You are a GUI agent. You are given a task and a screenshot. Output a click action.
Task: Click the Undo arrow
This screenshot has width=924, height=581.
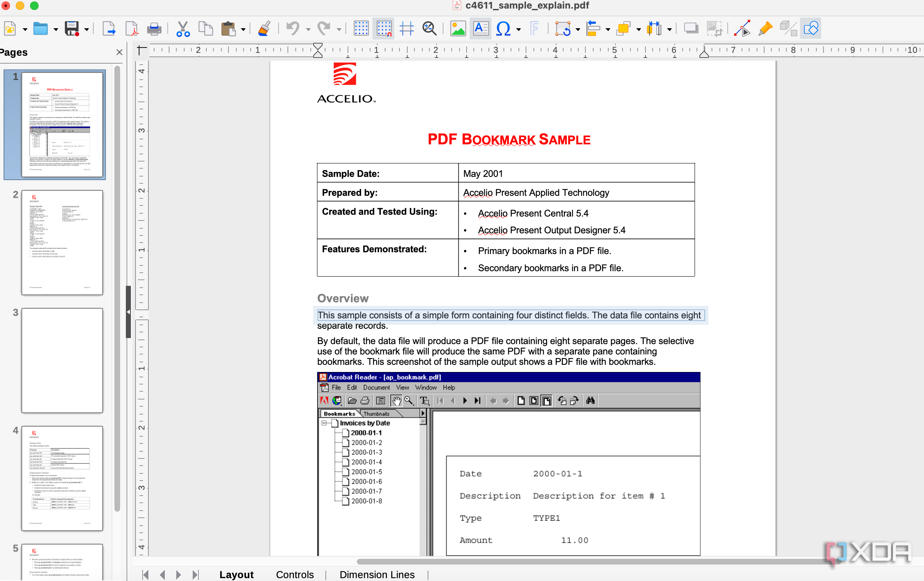(x=293, y=29)
